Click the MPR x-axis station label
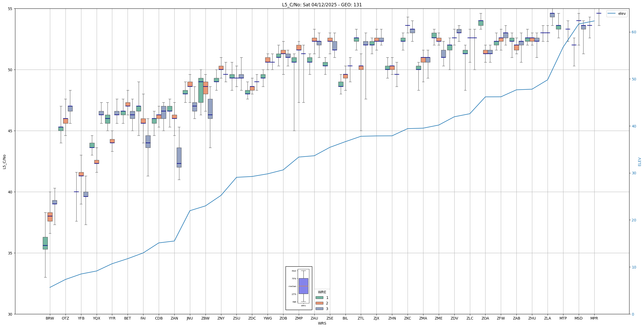The height and width of the screenshot is (328, 644). point(594,318)
